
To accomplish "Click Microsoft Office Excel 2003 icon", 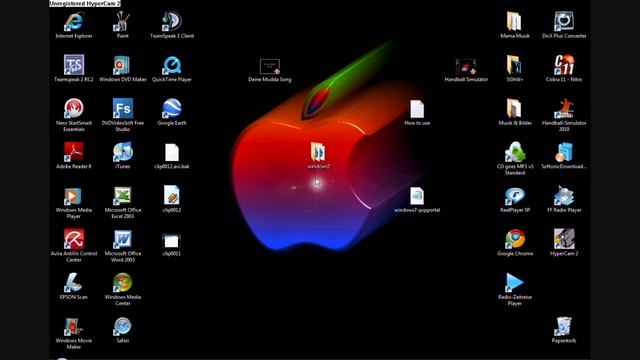I will [122, 196].
